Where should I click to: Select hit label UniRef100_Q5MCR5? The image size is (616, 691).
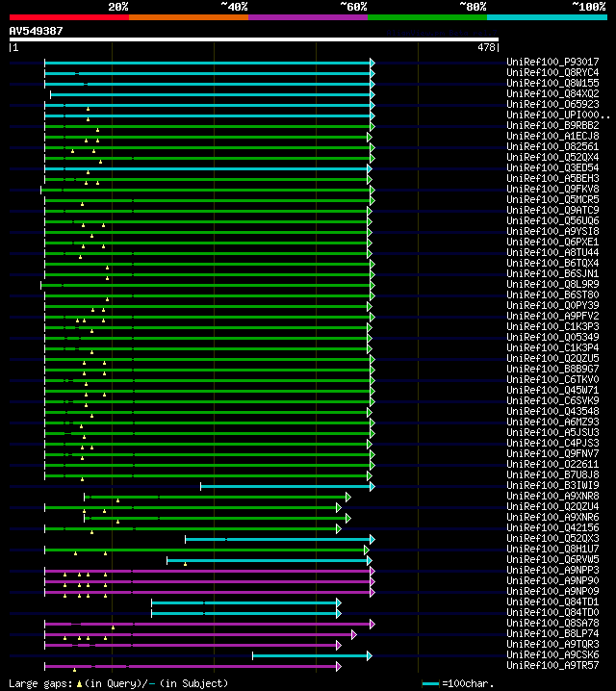552,199
